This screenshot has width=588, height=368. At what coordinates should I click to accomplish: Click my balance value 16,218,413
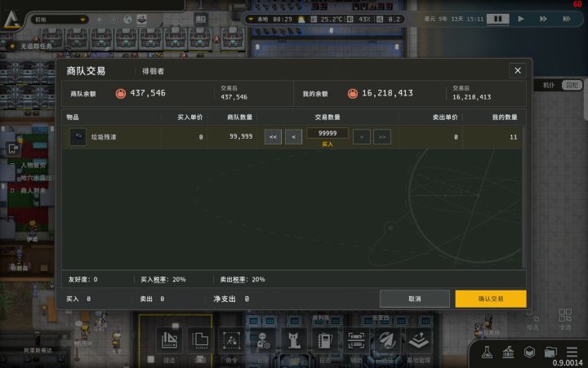pos(387,93)
